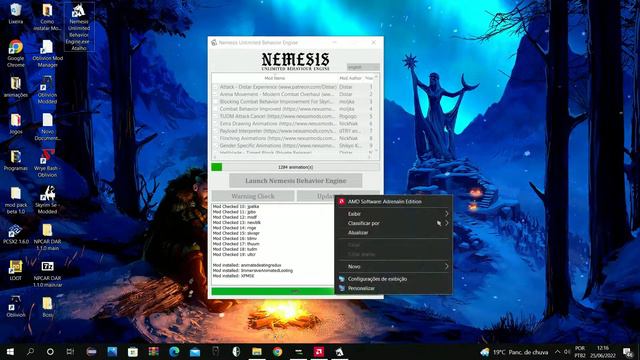This screenshot has width=640, height=360.
Task: Sort list by Mod Name column header
Action: pos(275,78)
